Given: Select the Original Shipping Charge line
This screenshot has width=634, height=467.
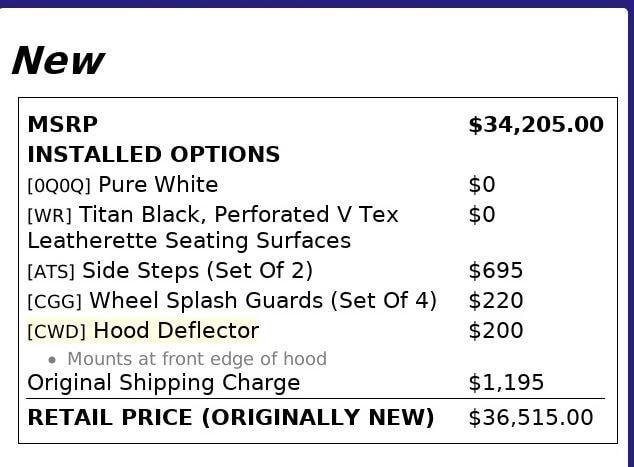Looking at the screenshot, I should click(x=163, y=383).
